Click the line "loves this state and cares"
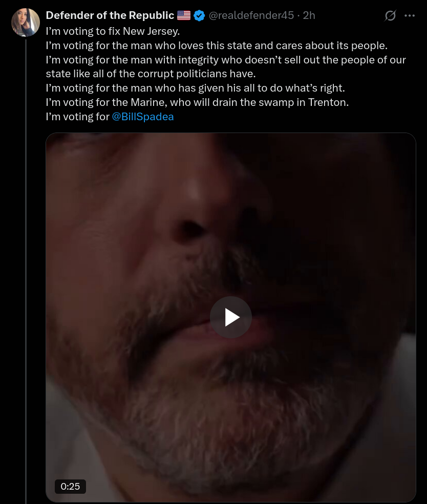 [x=217, y=46]
